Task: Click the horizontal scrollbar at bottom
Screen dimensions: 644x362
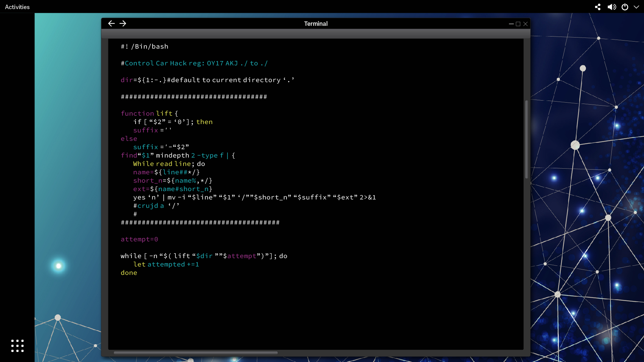Action: tap(196, 353)
